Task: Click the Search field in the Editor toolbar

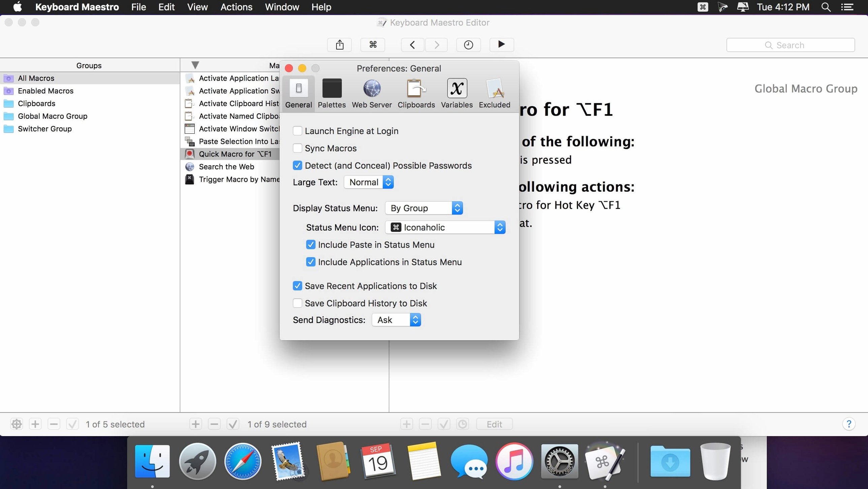Action: [x=791, y=45]
